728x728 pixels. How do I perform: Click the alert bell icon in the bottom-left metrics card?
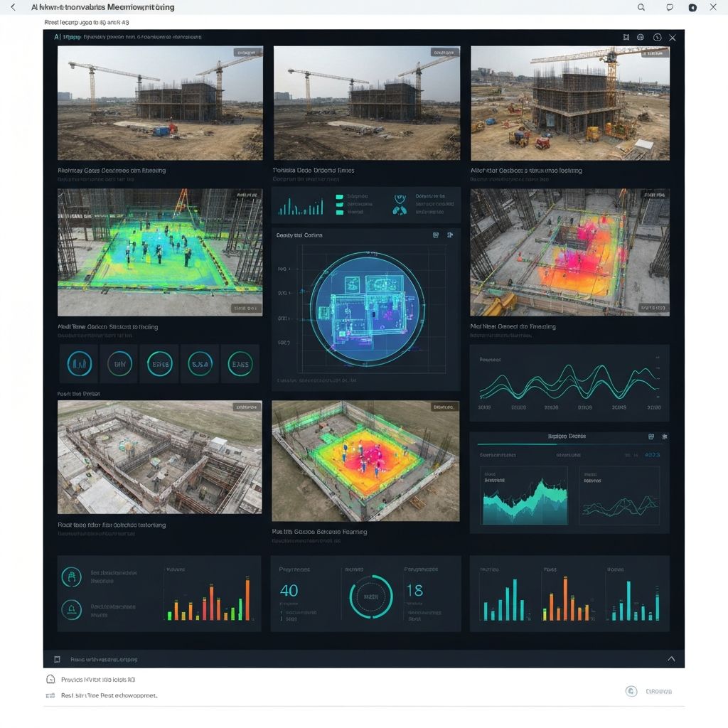(x=71, y=609)
